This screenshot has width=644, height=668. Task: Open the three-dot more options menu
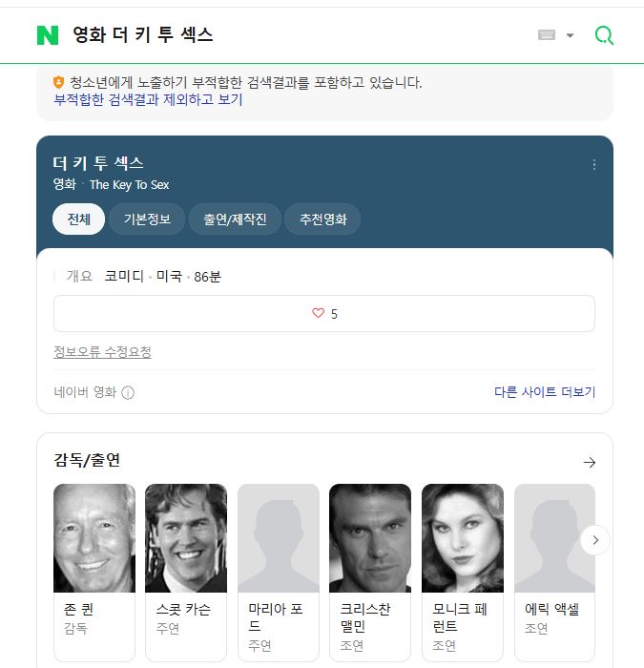click(x=594, y=165)
